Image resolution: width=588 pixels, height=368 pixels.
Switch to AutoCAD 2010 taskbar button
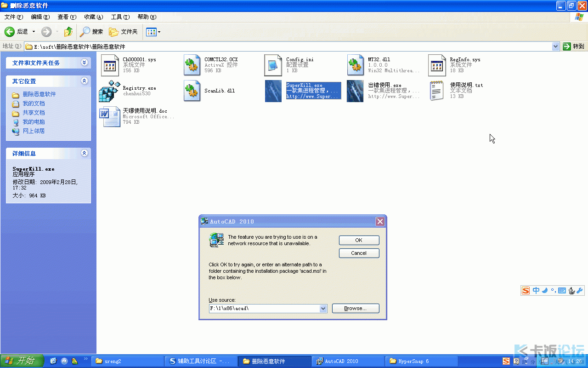pos(348,361)
